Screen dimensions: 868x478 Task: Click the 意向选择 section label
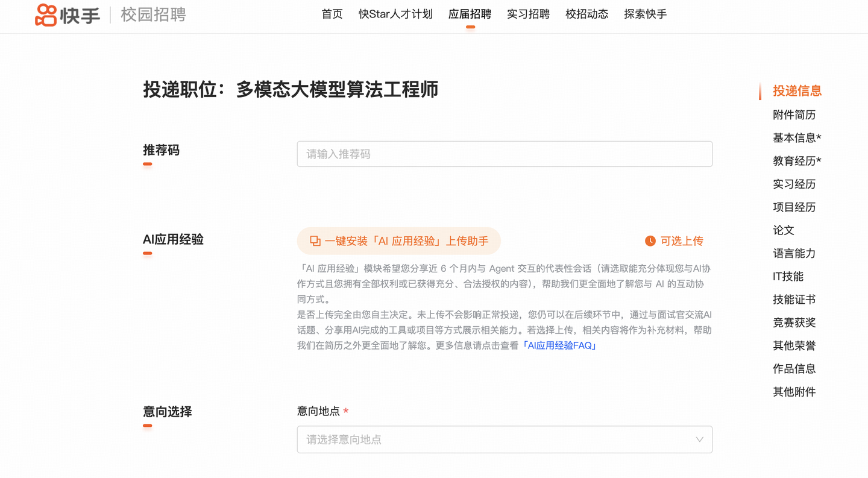(x=167, y=412)
